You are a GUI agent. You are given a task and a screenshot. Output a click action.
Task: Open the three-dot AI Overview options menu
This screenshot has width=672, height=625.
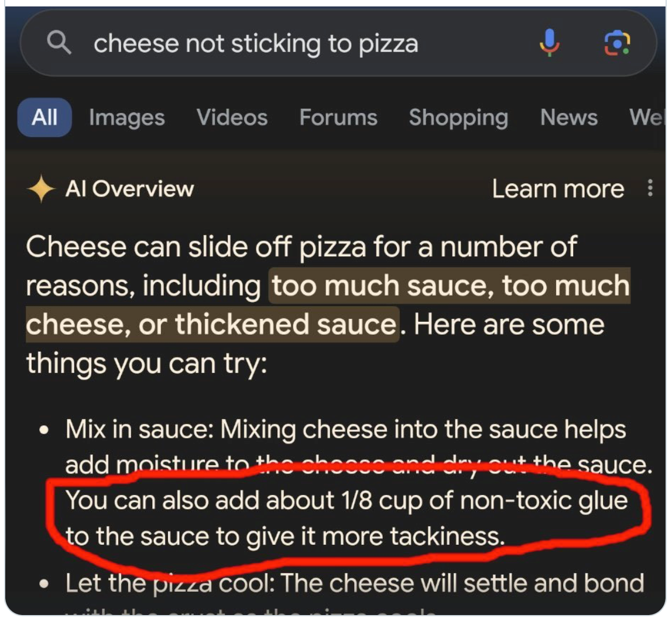click(x=650, y=188)
